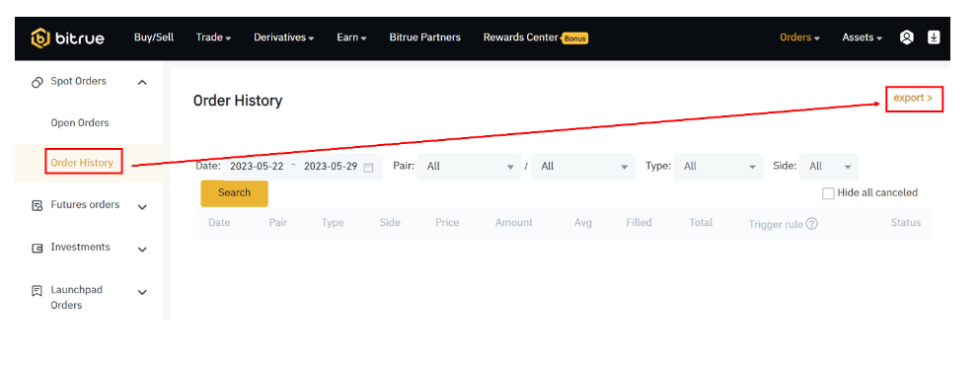Viewport: 980px width, 365px height.
Task: Click the Search button
Action: click(x=234, y=193)
